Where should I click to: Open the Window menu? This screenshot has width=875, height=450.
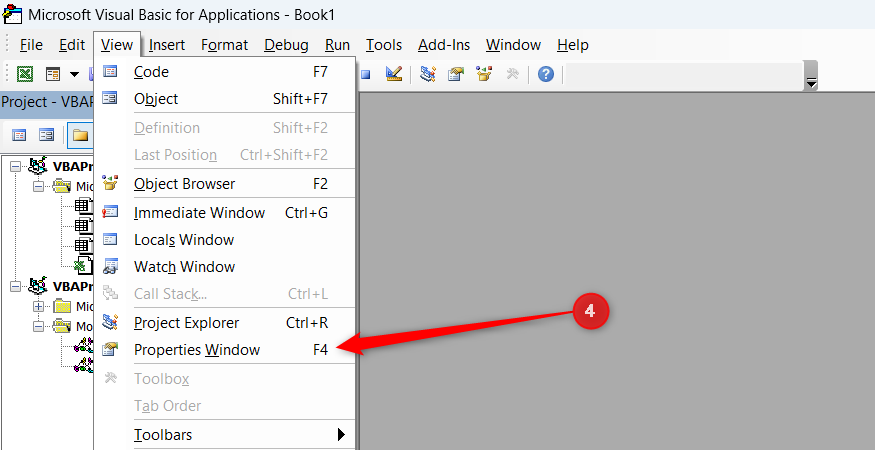pos(513,45)
